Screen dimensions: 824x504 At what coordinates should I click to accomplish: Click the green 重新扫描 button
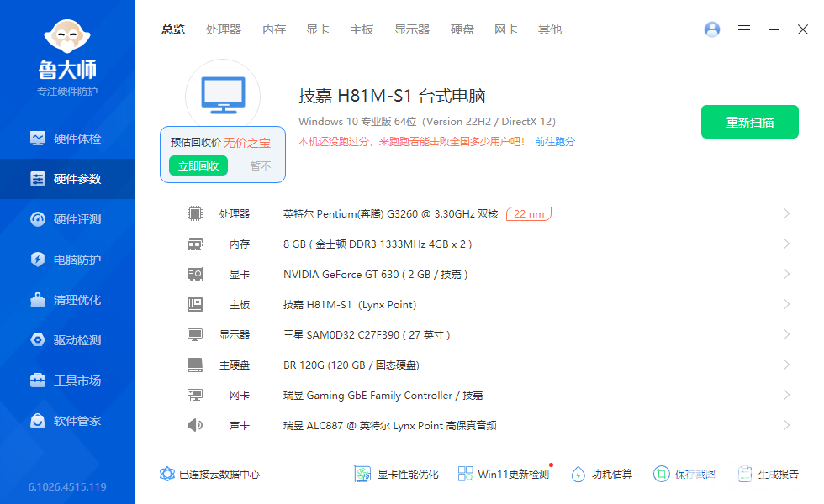(750, 122)
